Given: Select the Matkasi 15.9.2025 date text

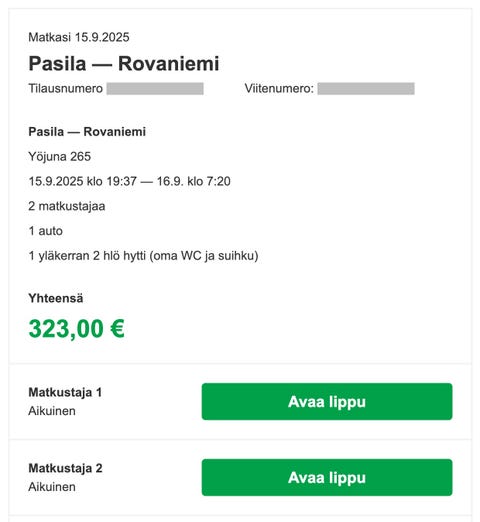Looking at the screenshot, I should tap(79, 37).
